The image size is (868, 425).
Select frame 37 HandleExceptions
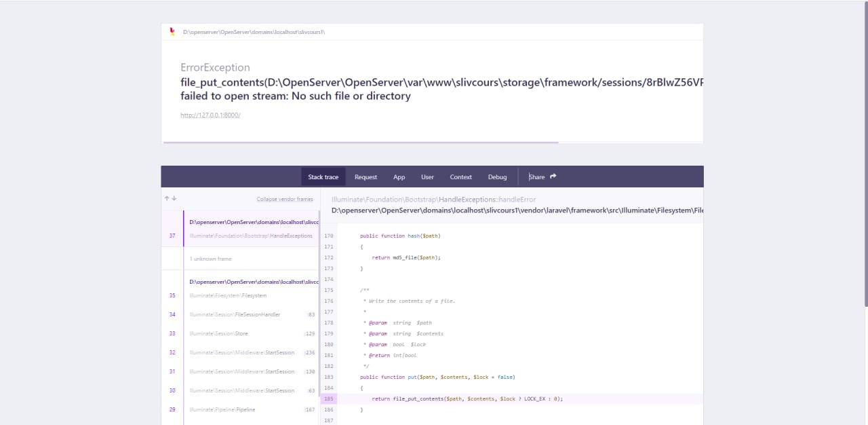click(240, 229)
